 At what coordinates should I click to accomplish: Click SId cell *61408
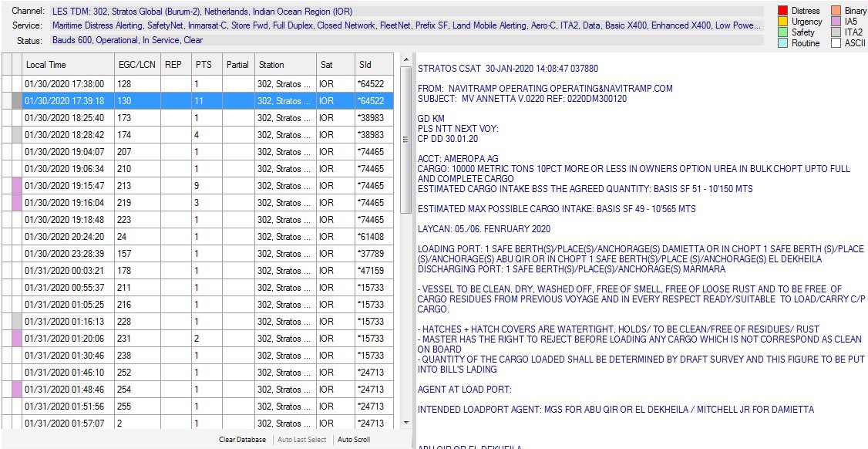[x=374, y=237]
